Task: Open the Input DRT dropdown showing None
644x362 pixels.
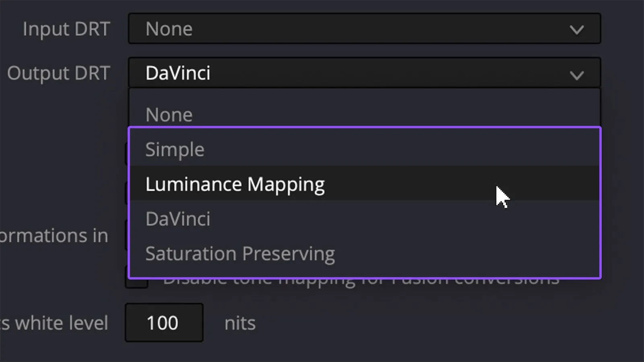Action: tap(365, 29)
